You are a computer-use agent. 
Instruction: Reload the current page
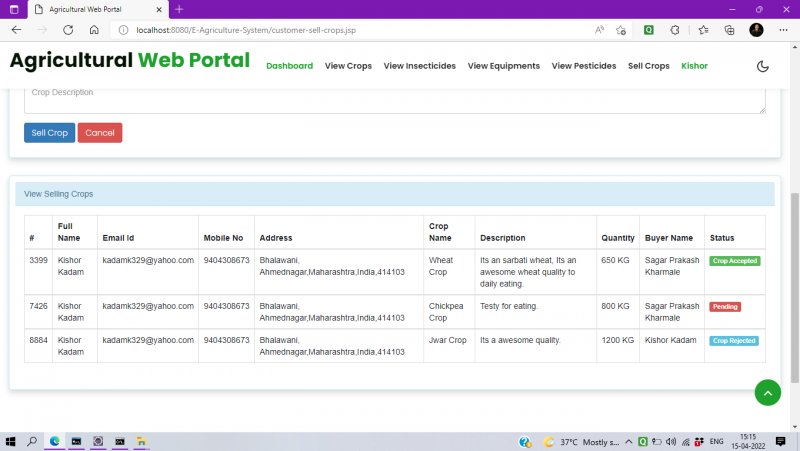click(68, 30)
